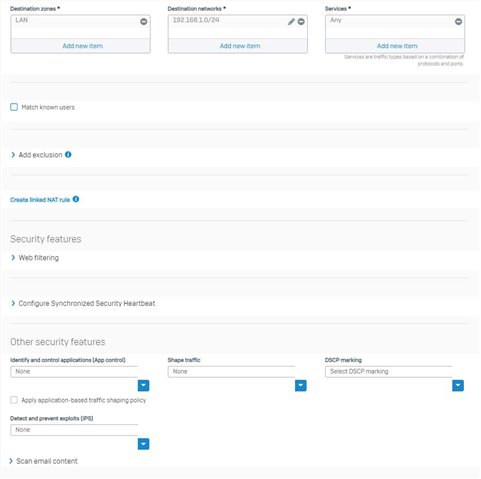The image size is (481, 479).
Task: Click the Select DSCP marking field
Action: pyautogui.click(x=389, y=372)
